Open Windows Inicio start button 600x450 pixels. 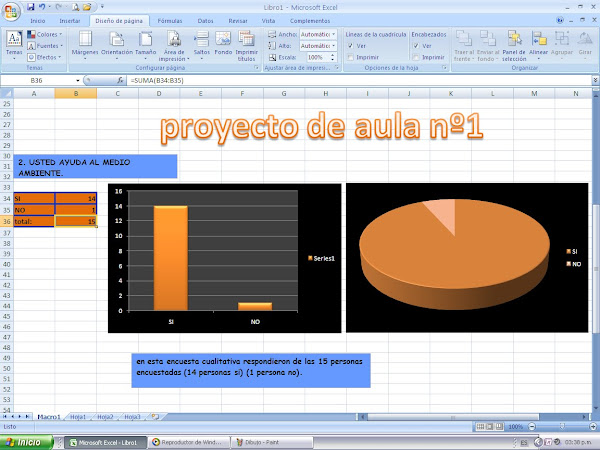pos(27,442)
